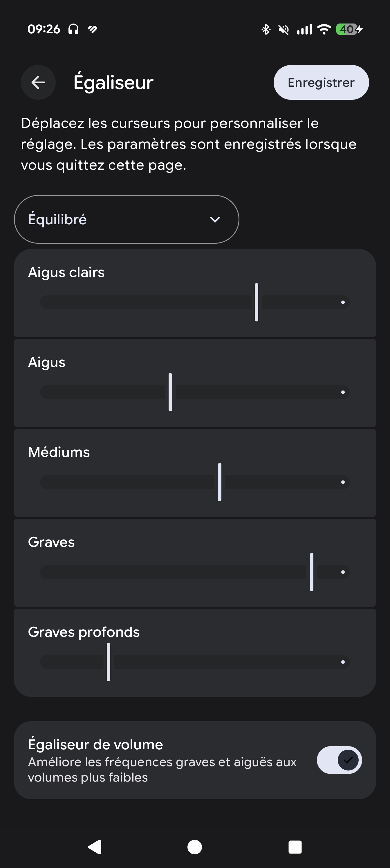Screen dimensions: 390x868
Task: Tap the battery charging indicator
Action: pos(349,29)
